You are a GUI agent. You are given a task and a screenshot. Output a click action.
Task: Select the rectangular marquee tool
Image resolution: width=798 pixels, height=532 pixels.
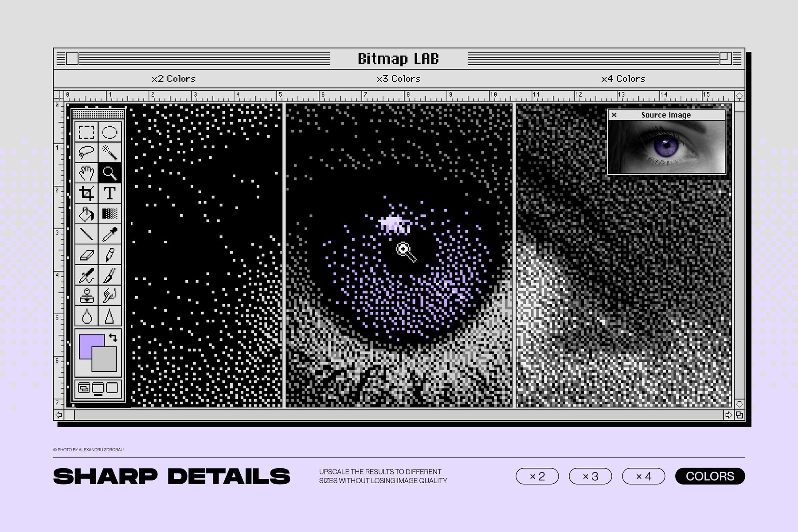pos(86,131)
